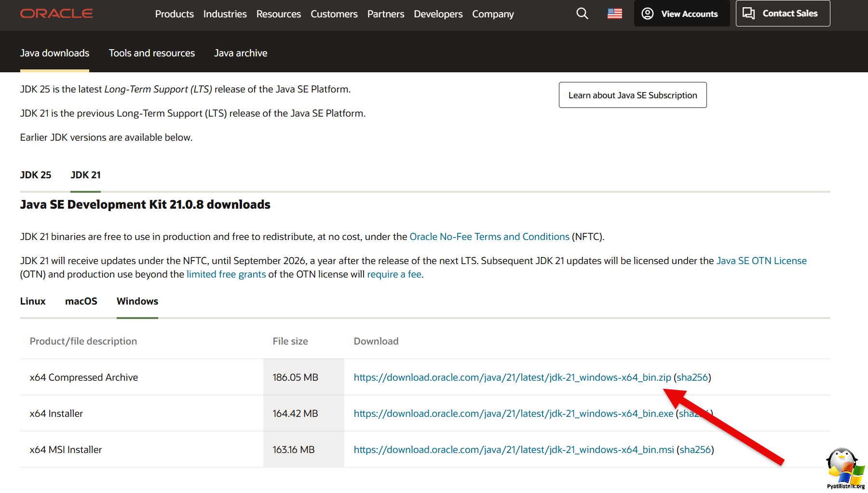Expand the Industries menu
The image size is (868, 493).
pyautogui.click(x=225, y=14)
